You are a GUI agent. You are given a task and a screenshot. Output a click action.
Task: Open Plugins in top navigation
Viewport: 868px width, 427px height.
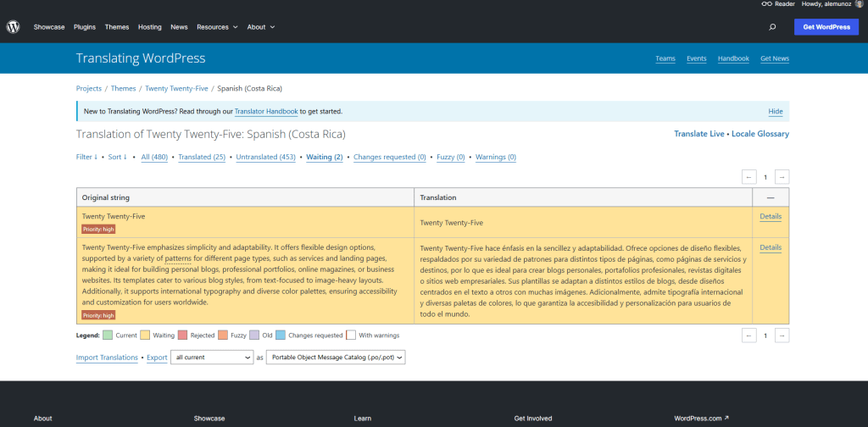click(85, 27)
